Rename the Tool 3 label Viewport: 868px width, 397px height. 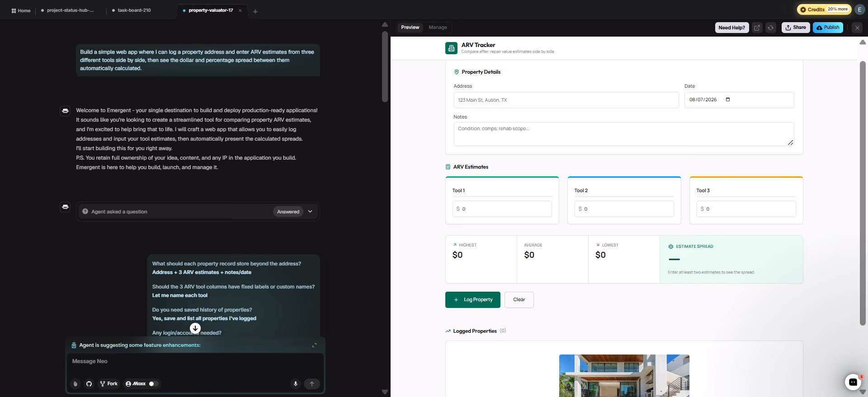pyautogui.click(x=746, y=190)
